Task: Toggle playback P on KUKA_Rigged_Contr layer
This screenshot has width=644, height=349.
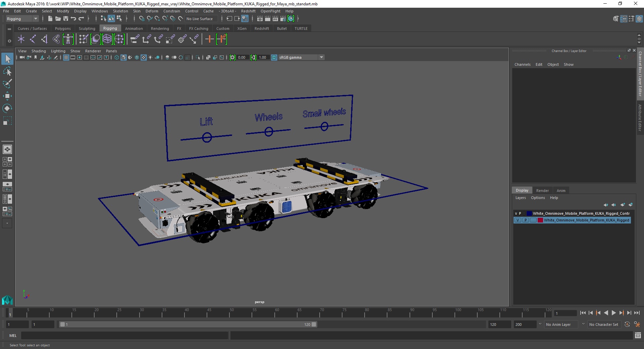Action: point(520,213)
